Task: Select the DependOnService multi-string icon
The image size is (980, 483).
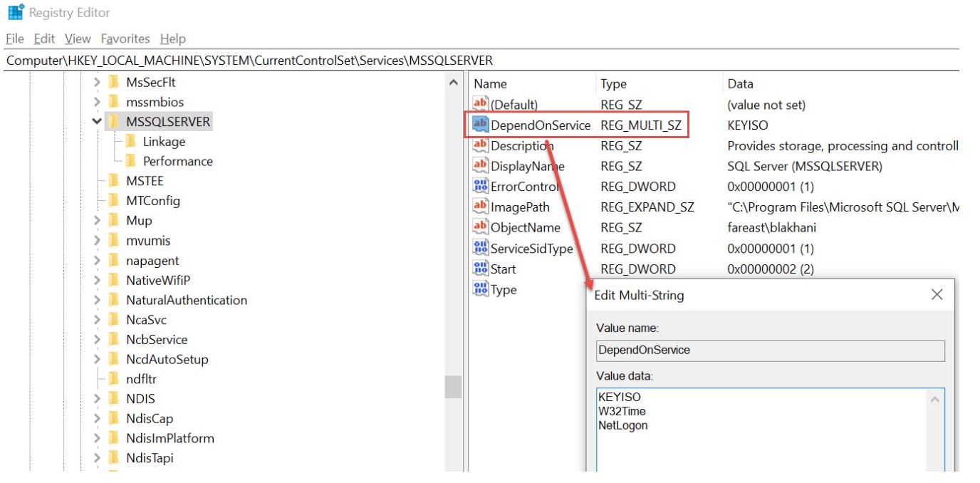Action: pyautogui.click(x=481, y=125)
